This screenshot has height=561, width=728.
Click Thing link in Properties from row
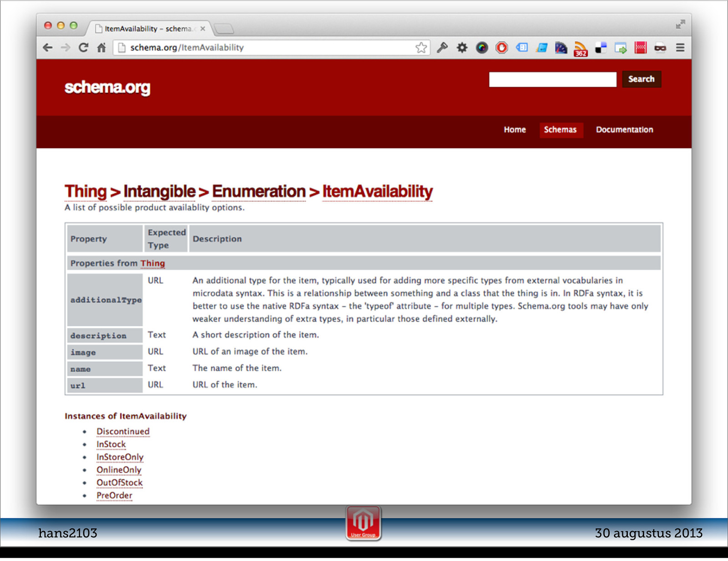coord(153,263)
